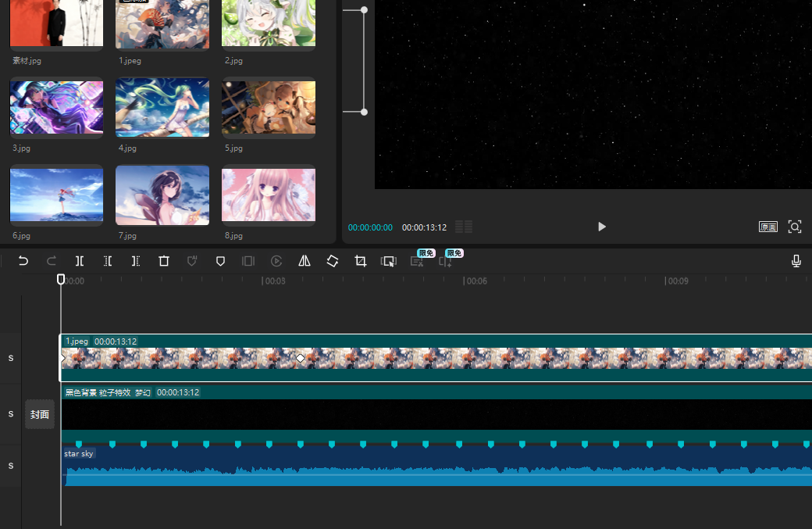The image size is (812, 529).
Task: Toggle fullscreen preview icon
Action: 795,227
